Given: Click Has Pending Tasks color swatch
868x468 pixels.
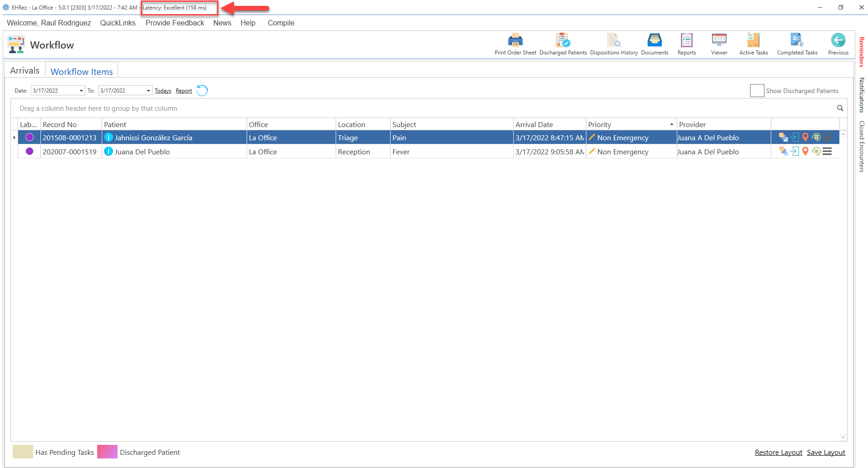Looking at the screenshot, I should point(23,452).
